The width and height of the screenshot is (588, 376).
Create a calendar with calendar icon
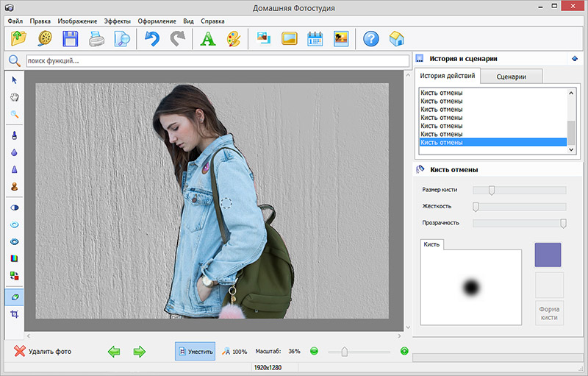tap(315, 39)
